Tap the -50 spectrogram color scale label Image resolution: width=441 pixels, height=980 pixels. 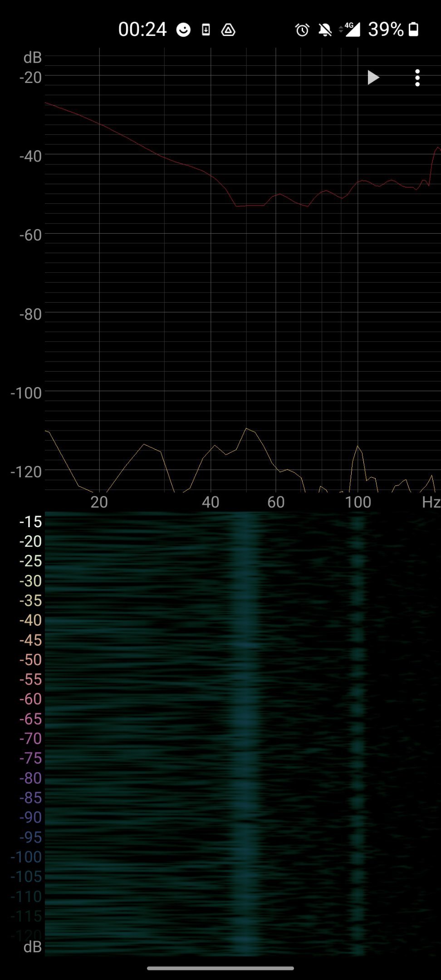point(30,660)
